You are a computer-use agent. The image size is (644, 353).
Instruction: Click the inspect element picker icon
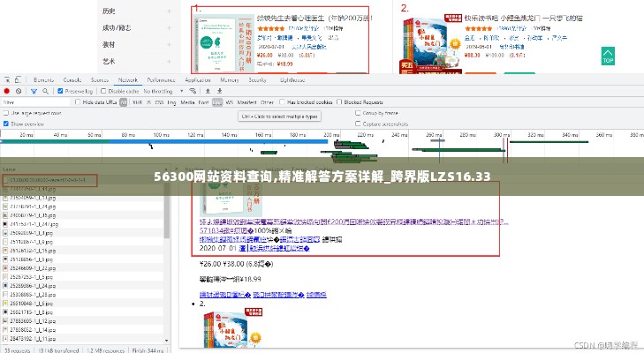pyautogui.click(x=7, y=79)
